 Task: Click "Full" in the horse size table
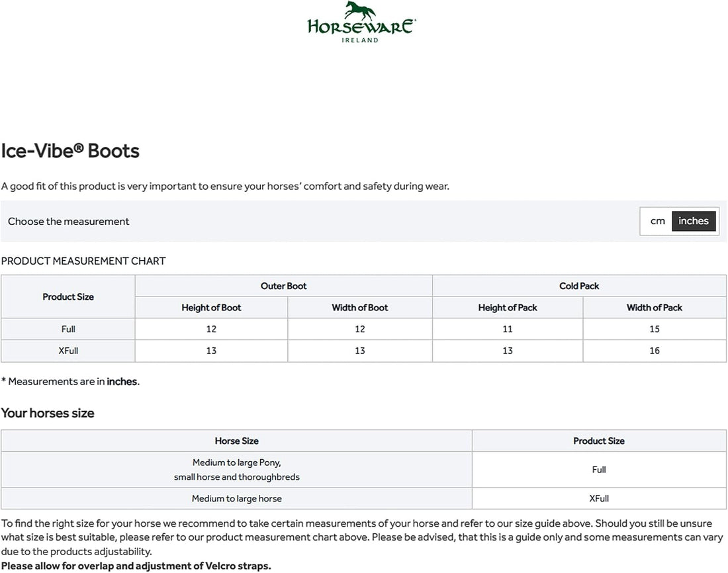point(599,470)
